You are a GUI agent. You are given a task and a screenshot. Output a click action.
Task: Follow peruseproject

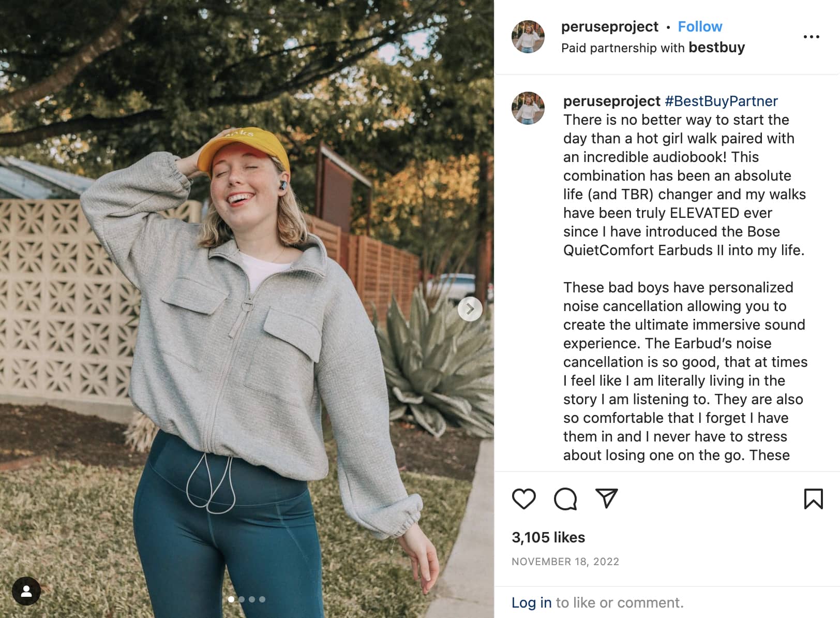pyautogui.click(x=700, y=26)
